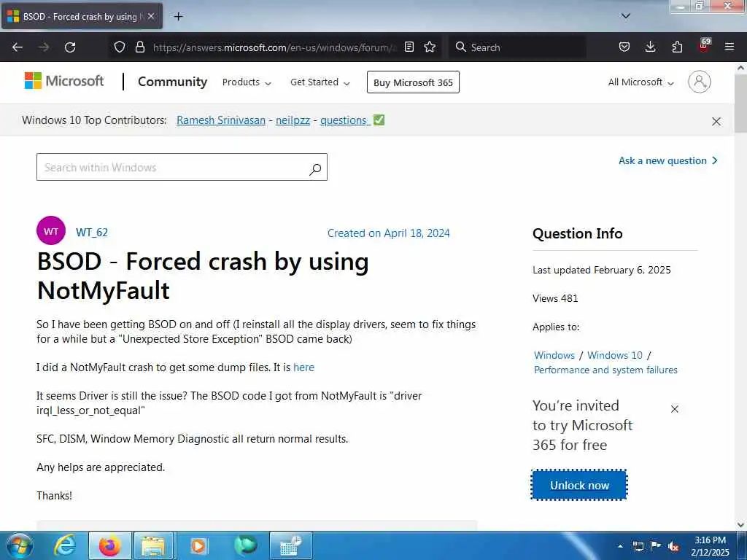Click the page scrollbar up arrow
The width and height of the screenshot is (747, 560).
[741, 68]
